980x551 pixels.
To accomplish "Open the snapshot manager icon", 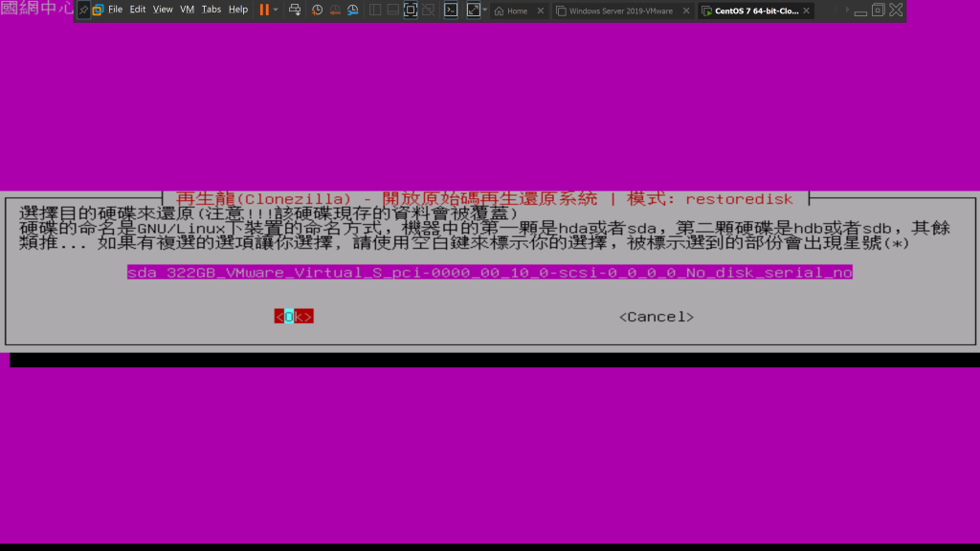I will (x=353, y=10).
